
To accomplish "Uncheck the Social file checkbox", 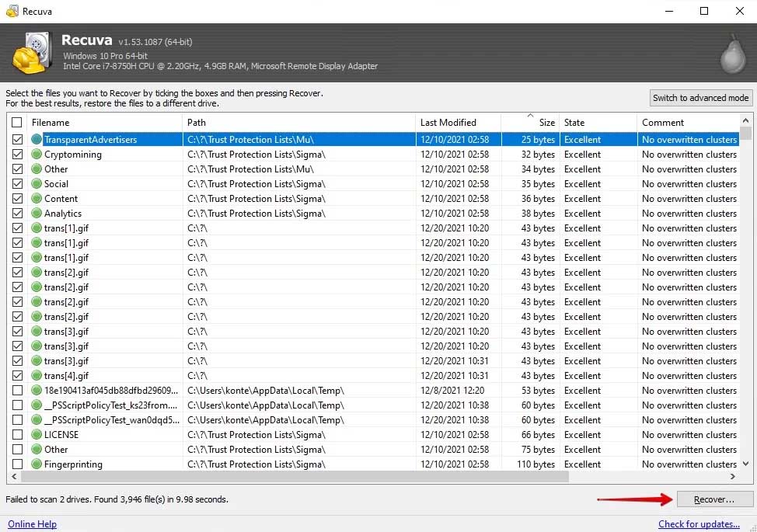I will click(x=17, y=184).
